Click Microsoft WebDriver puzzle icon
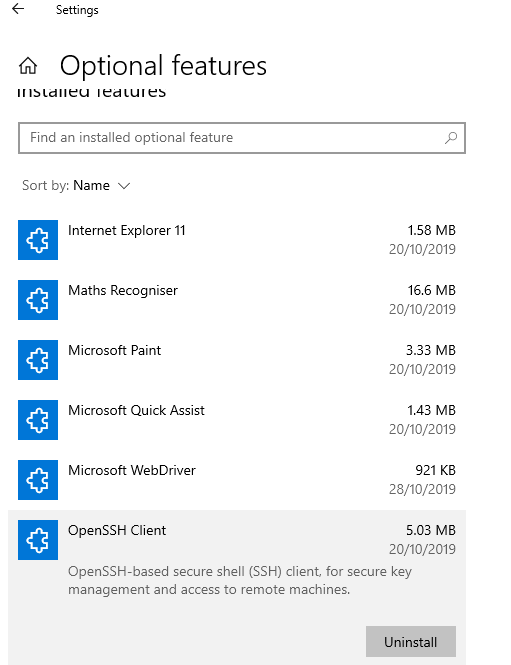 [38, 480]
